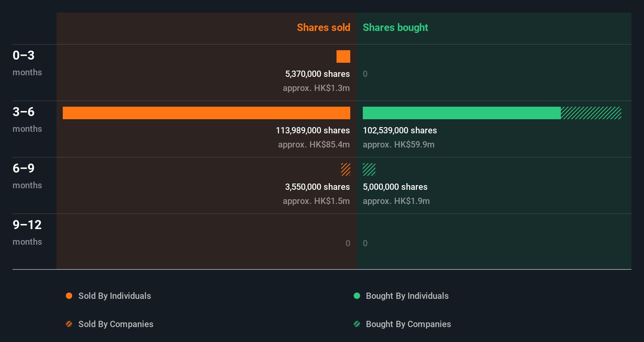The height and width of the screenshot is (342, 644).
Task: Select the hatched green 6–9 months bought bar
Action: pos(369,169)
